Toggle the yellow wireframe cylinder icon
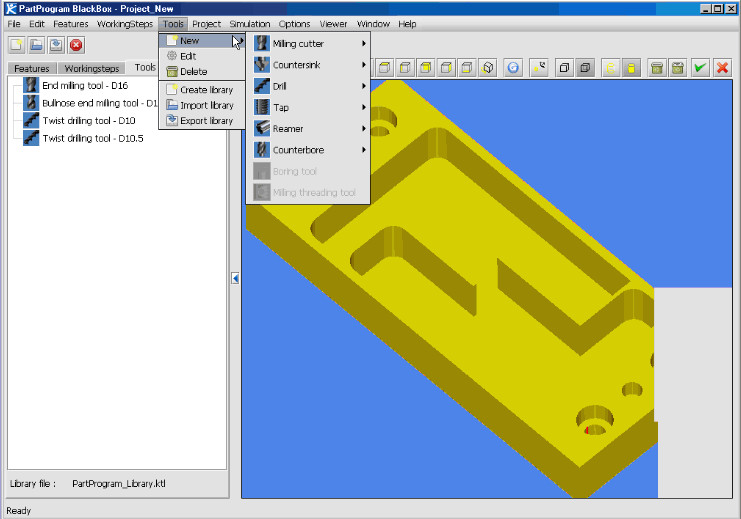Screen dimensions: 741x519 click(611, 68)
